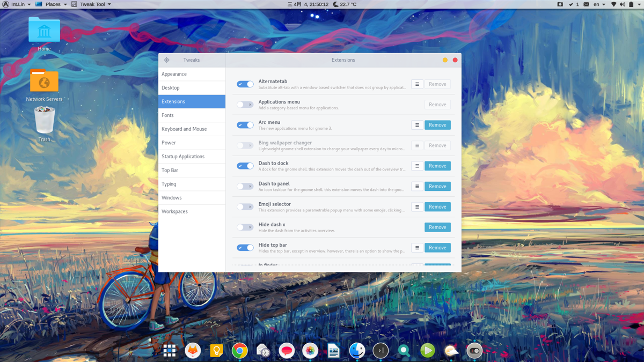
Task: Open the weather app in the dock
Action: click(x=451, y=351)
